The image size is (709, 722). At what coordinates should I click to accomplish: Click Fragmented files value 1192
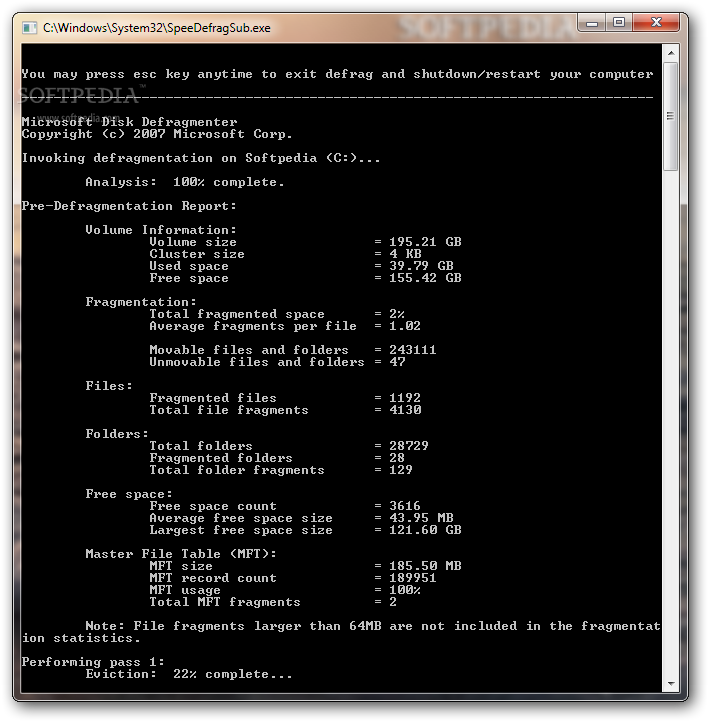tap(405, 398)
